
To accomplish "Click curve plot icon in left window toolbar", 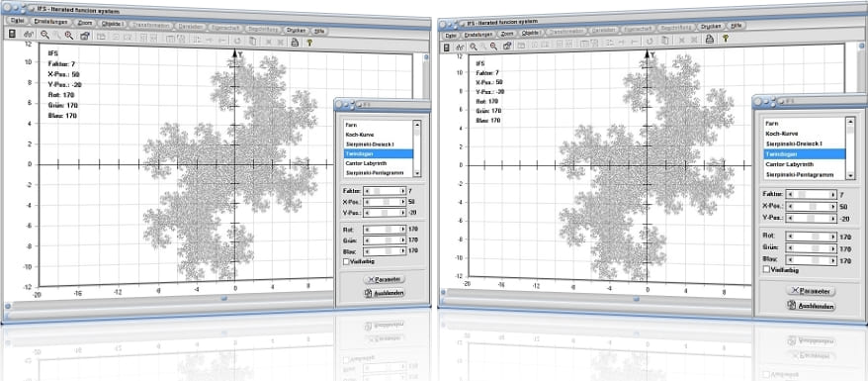I will tap(28, 35).
